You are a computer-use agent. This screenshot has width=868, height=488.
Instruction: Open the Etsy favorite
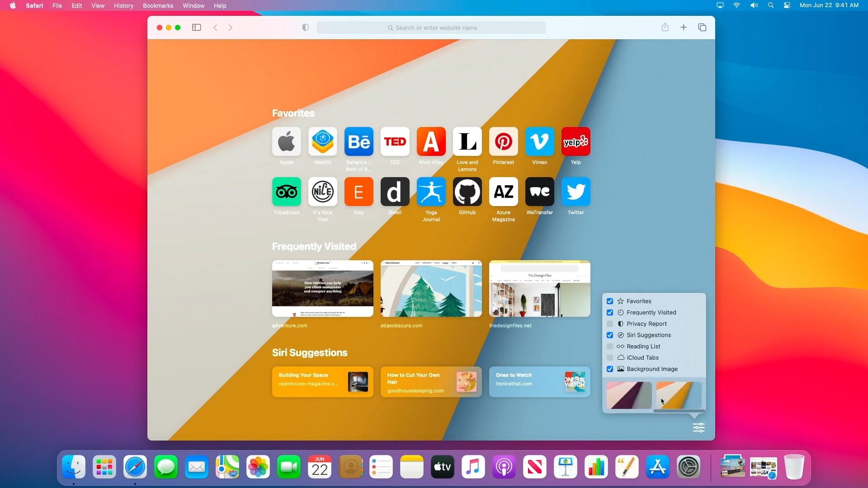pyautogui.click(x=359, y=192)
